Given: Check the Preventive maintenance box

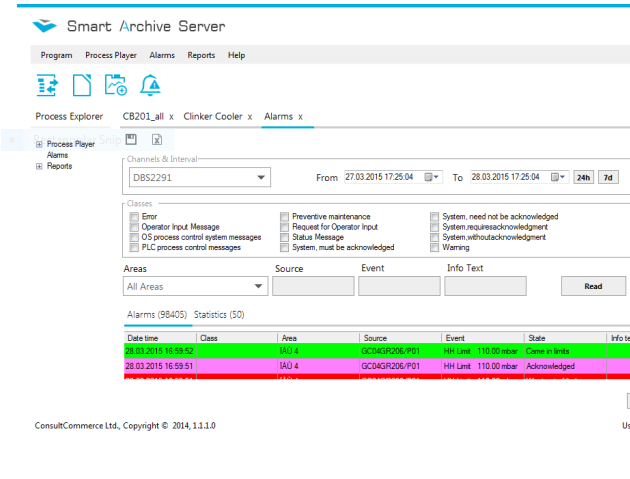Looking at the screenshot, I should 284,217.
